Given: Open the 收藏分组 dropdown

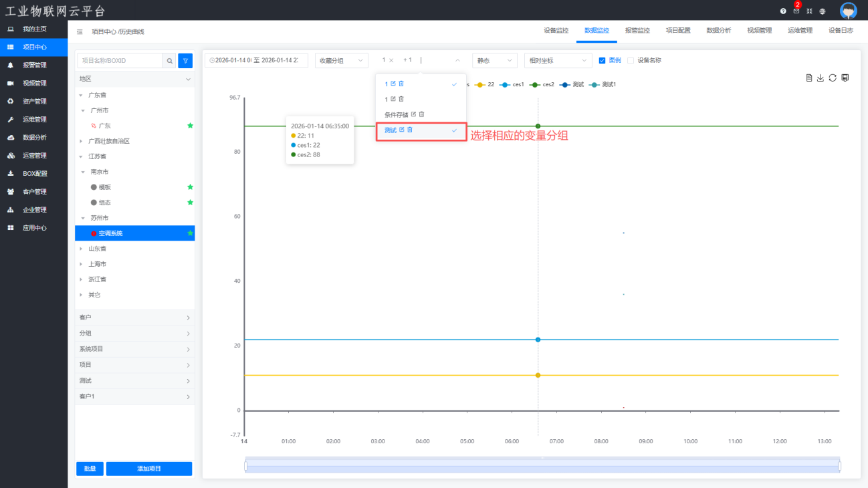Looking at the screenshot, I should pos(341,60).
